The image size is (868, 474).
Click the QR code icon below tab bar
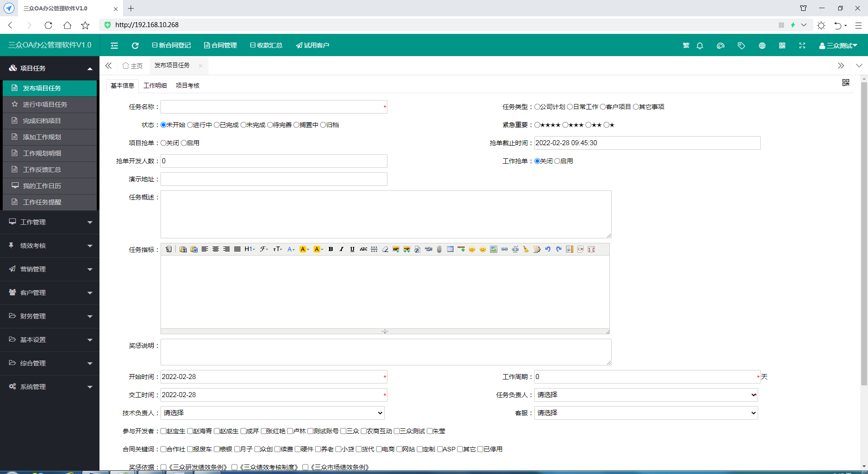pyautogui.click(x=846, y=82)
